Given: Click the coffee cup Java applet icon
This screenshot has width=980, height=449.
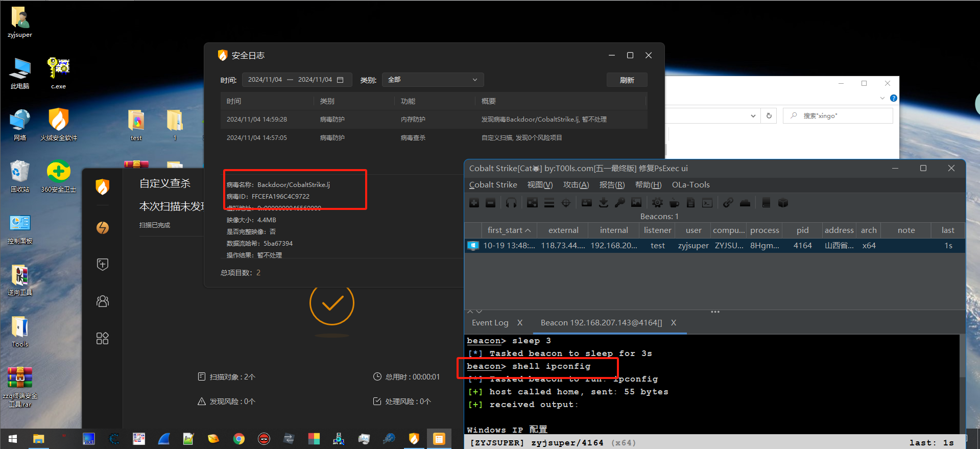Looking at the screenshot, I should tap(674, 203).
